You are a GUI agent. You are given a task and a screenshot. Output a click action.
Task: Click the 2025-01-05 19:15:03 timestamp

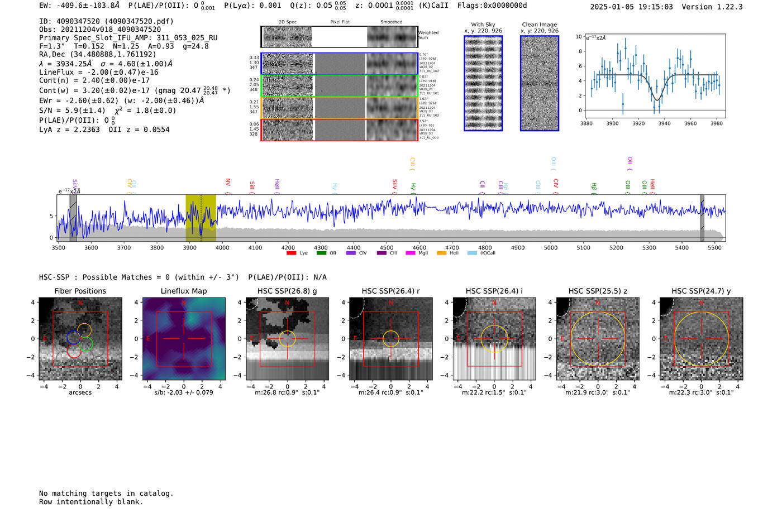tap(631, 7)
